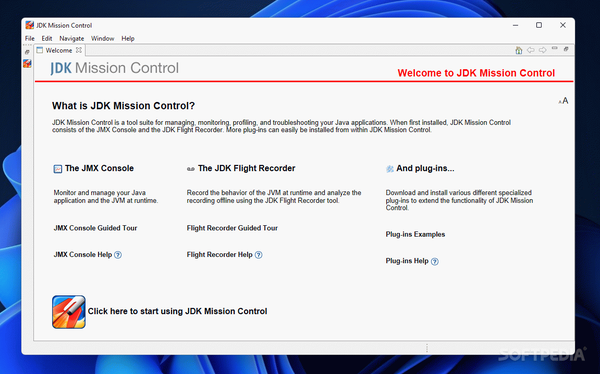Navigate forward with the right arrow icon
The image size is (600, 374).
542,50
